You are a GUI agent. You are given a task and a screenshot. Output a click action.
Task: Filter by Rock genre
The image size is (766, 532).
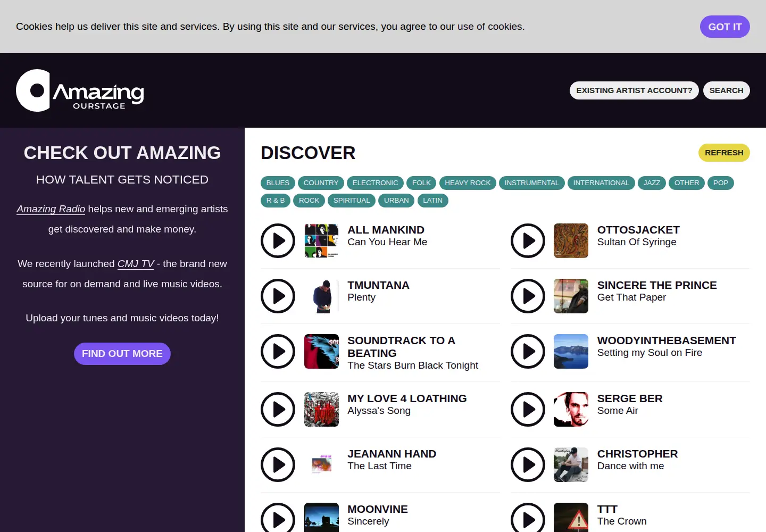(x=309, y=201)
